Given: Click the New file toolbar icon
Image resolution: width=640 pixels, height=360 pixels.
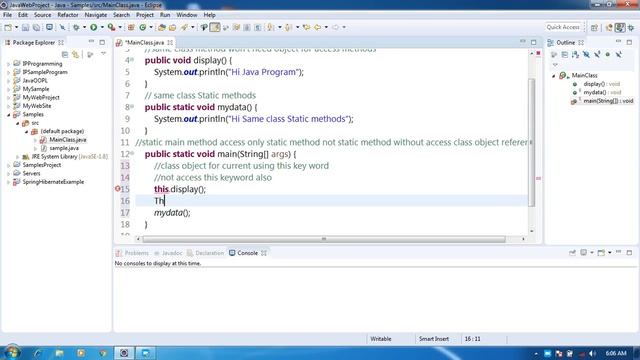Looking at the screenshot, I should coord(8,27).
